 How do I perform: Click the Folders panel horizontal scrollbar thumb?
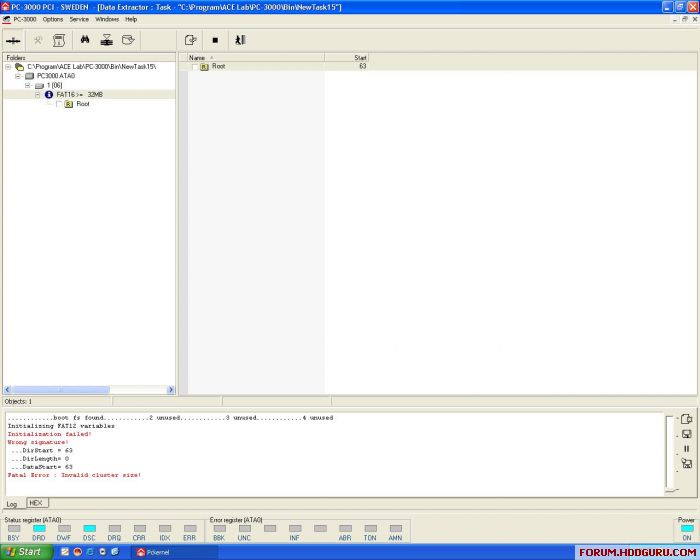click(x=60, y=390)
